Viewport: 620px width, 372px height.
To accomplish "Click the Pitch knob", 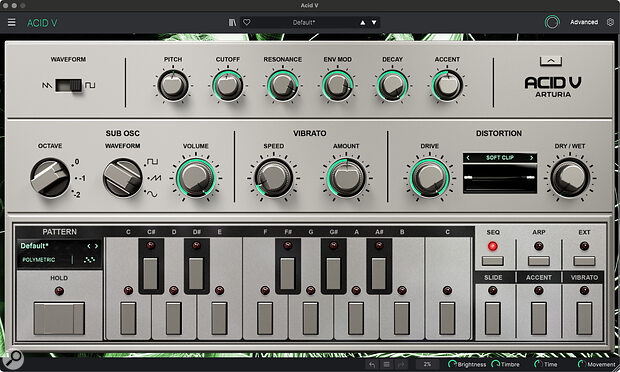I will (173, 85).
